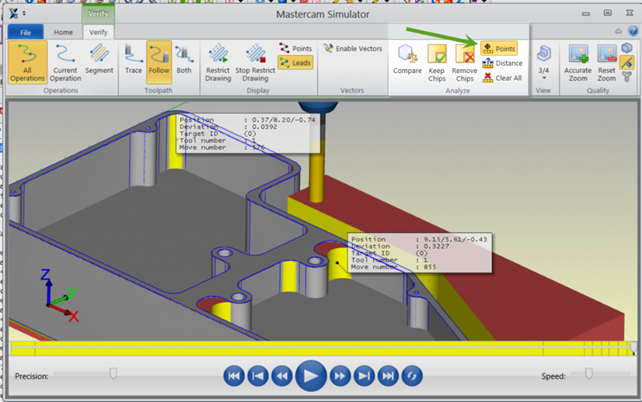
Task: Step forward to next operation
Action: pyautogui.click(x=364, y=376)
